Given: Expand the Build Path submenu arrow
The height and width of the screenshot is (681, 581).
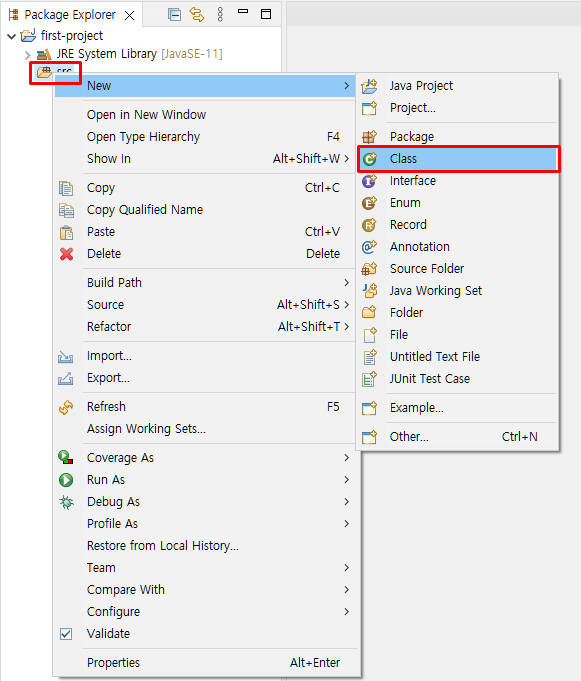Looking at the screenshot, I should click(x=347, y=283).
